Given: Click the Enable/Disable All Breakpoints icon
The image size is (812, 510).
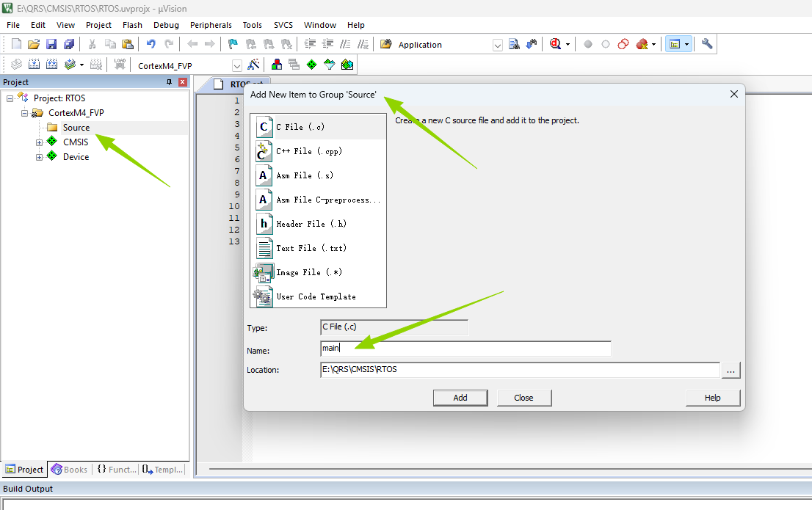Looking at the screenshot, I should [x=623, y=45].
